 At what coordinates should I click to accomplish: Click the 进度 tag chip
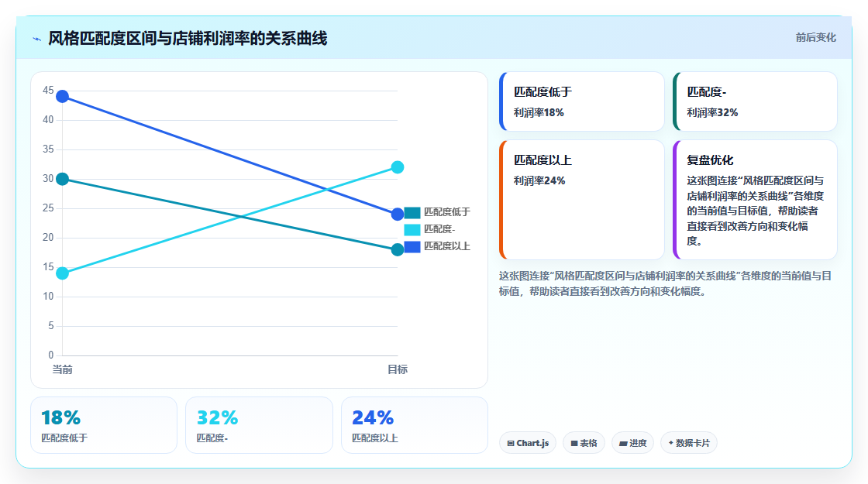tap(632, 443)
